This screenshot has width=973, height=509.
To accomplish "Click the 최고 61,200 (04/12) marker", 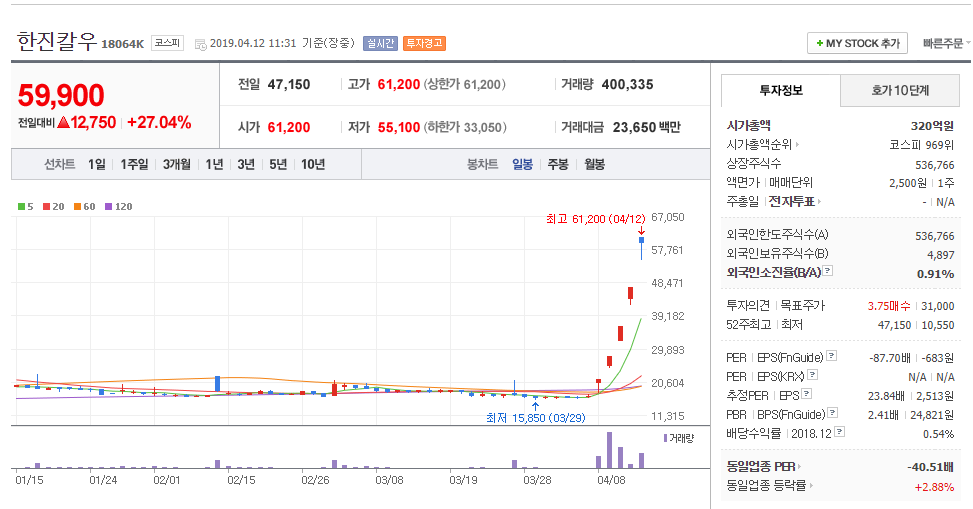I will 596,219.
